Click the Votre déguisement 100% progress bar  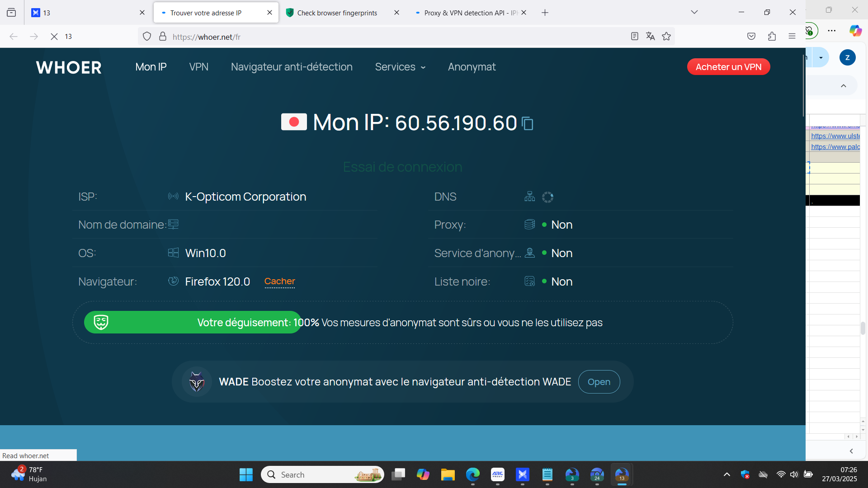click(x=193, y=323)
